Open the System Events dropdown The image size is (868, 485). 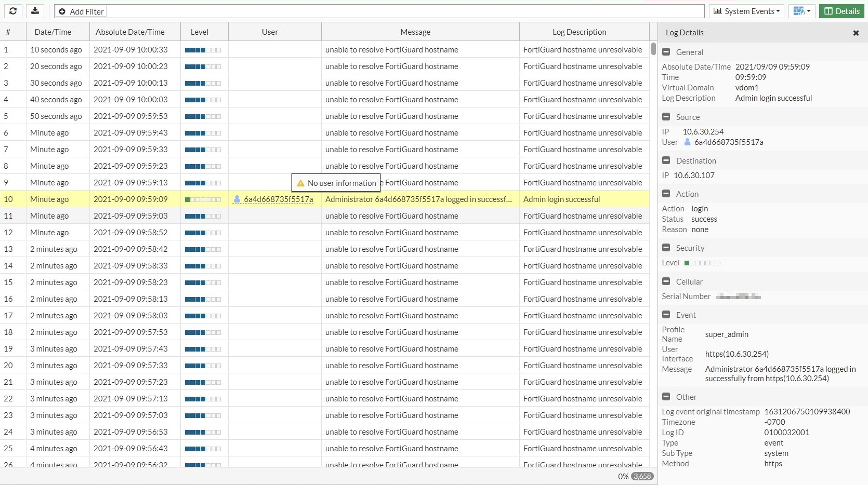click(x=746, y=11)
